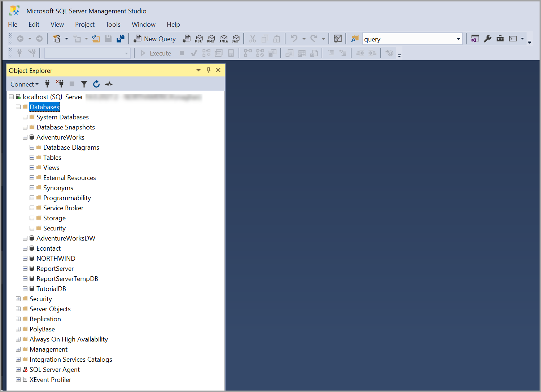Open Activity Monitor from Object Explorer toolbar
This screenshot has width=541, height=392.
pyautogui.click(x=109, y=84)
